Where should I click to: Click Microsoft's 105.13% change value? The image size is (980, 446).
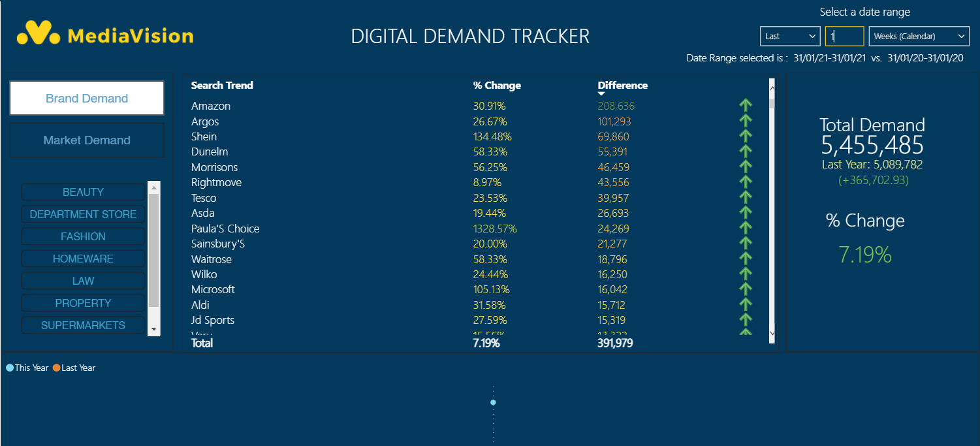point(491,289)
